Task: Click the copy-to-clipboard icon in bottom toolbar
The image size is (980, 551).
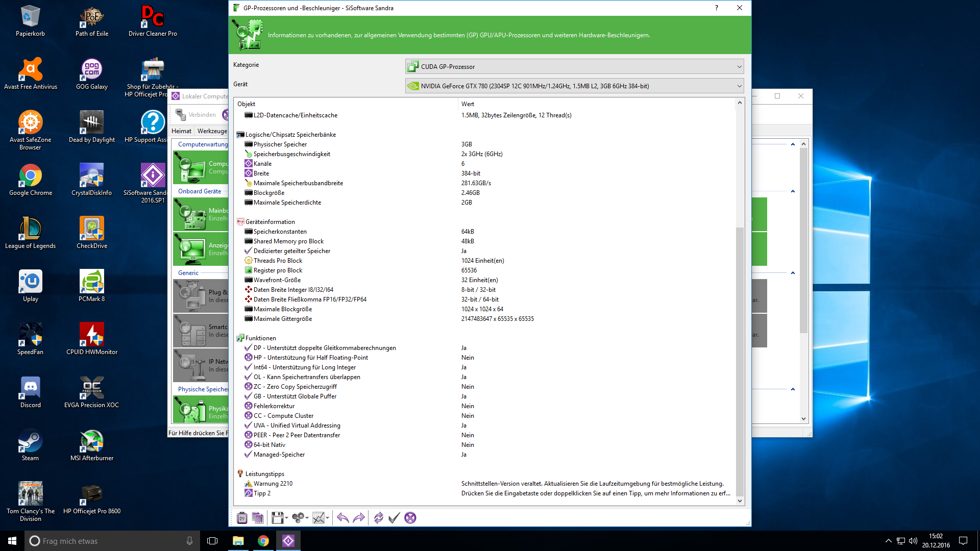Action: click(258, 518)
